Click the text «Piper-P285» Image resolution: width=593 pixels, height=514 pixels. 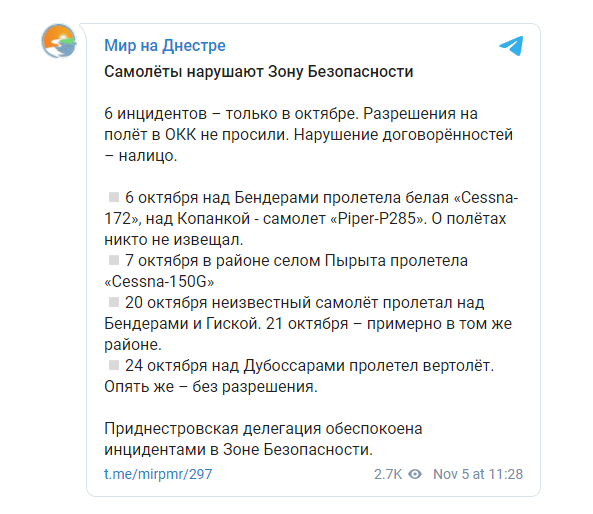pos(379,219)
